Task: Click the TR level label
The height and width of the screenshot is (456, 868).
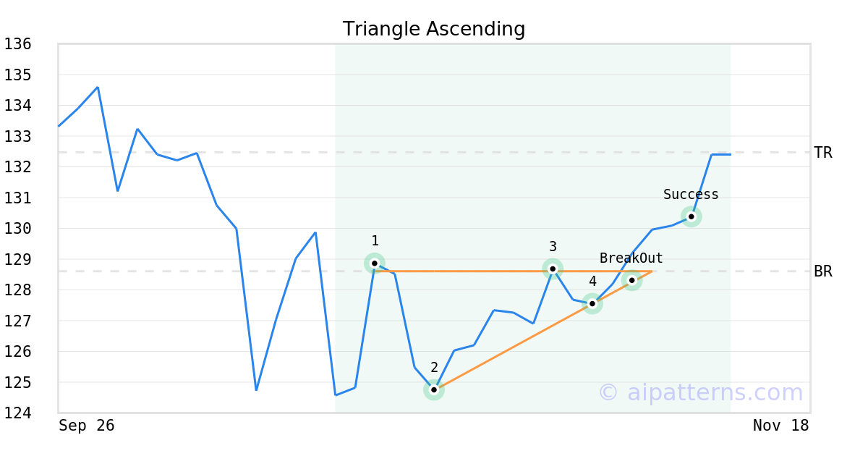Action: [823, 153]
